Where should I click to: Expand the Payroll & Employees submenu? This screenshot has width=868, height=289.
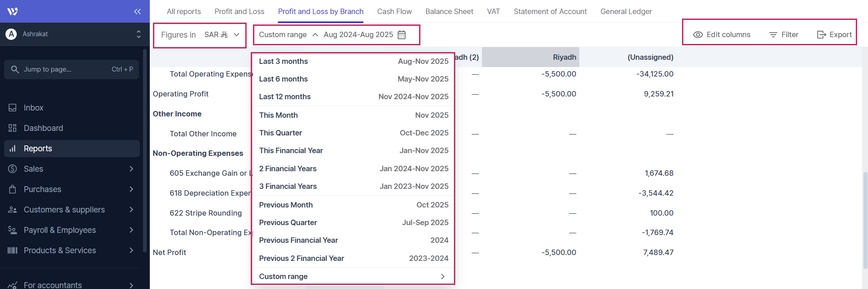point(131,230)
